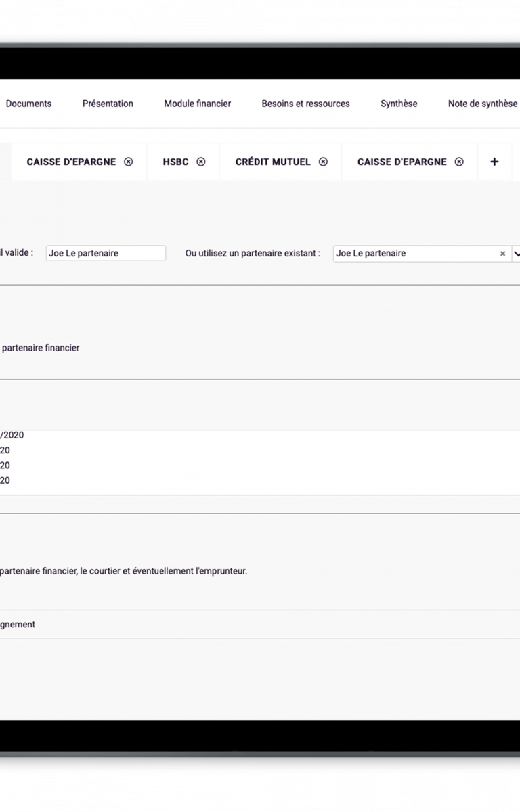Screen dimensions: 520x812
Task: Expand the existing partner dropdown arrow
Action: click(517, 254)
